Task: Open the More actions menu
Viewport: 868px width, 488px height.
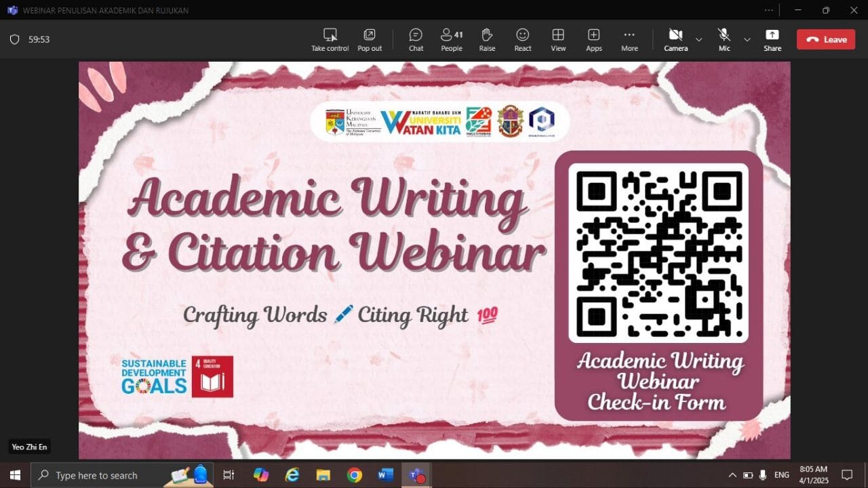Action: tap(629, 39)
